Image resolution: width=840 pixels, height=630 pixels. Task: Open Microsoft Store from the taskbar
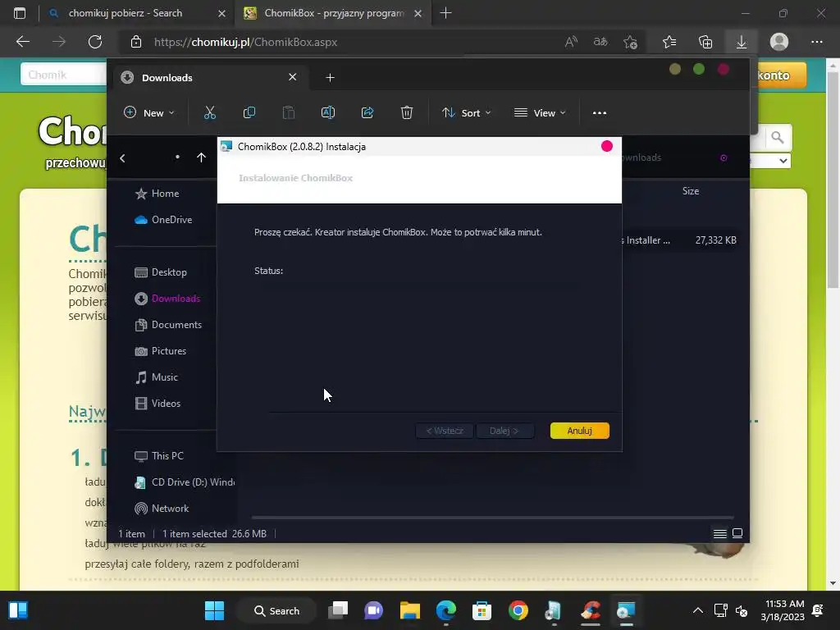482,610
